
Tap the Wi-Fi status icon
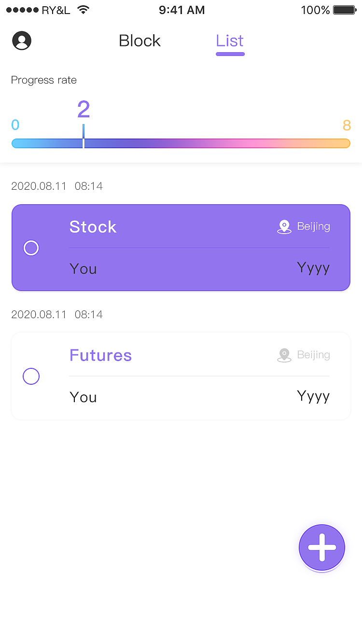click(83, 10)
